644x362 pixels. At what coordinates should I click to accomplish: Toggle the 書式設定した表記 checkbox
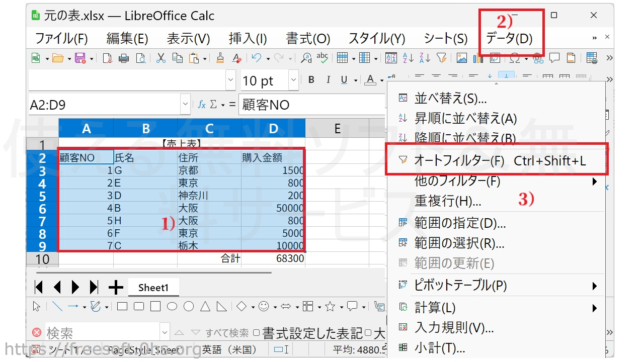(257, 333)
